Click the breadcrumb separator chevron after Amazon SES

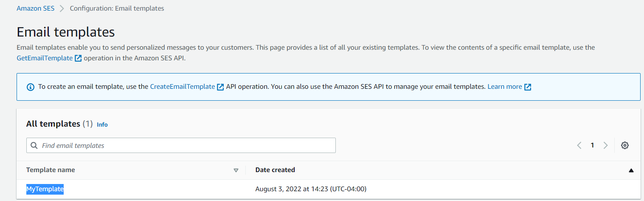point(62,8)
